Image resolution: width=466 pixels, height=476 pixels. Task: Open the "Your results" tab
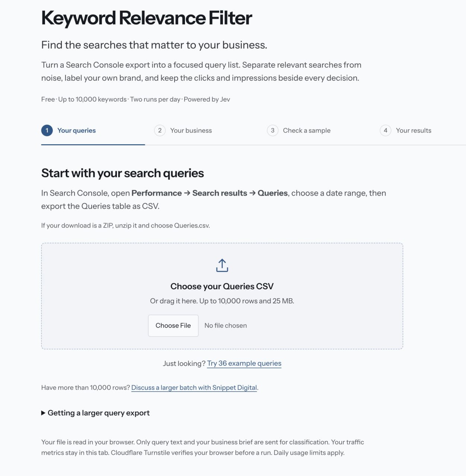click(414, 131)
